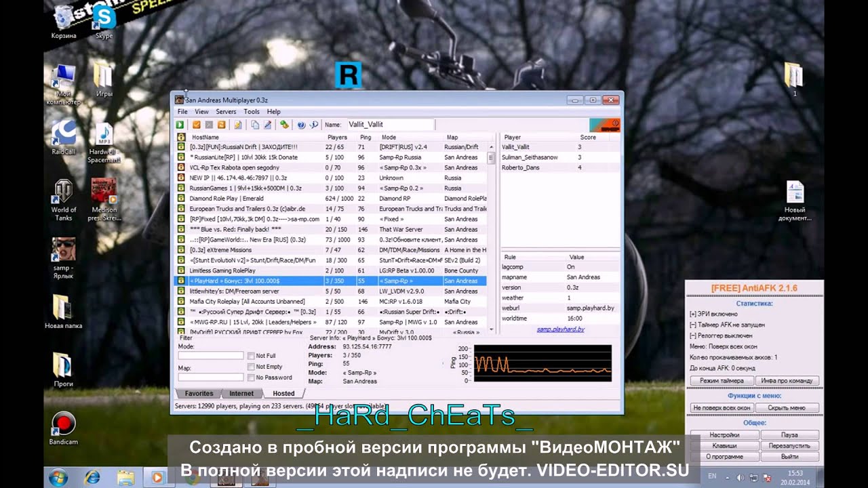Open the samp.playhard.by link
Screen dimensions: 868x488
click(x=561, y=329)
